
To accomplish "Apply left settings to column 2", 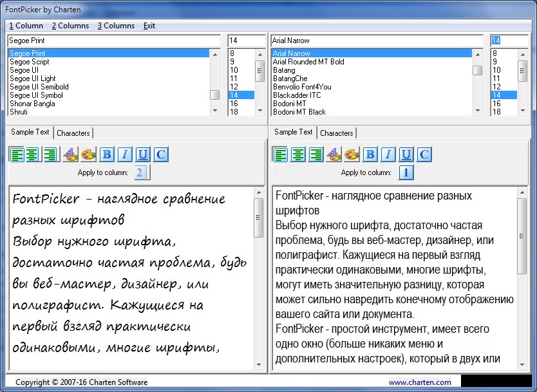I will (x=142, y=173).
